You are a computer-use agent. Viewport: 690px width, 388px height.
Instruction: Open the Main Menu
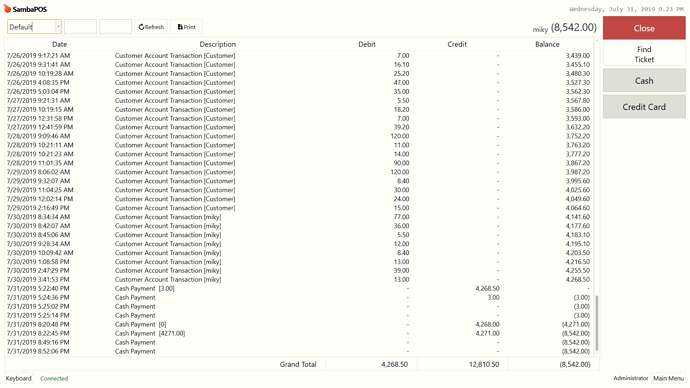668,378
